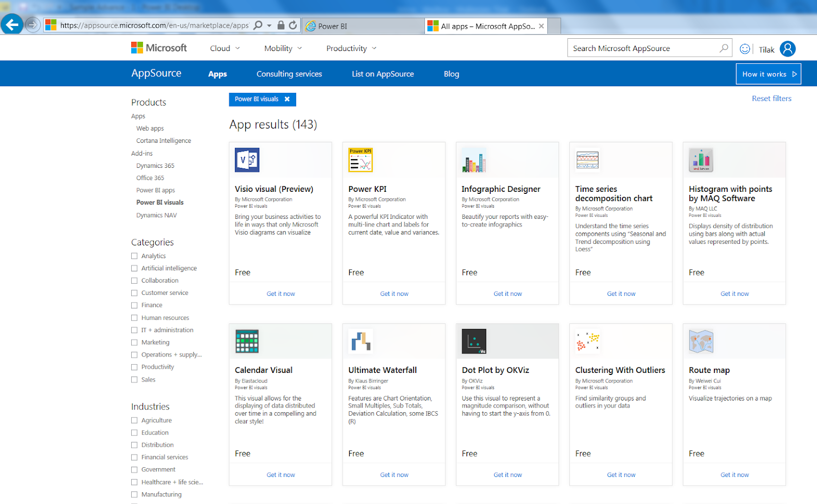Select Dynamics NAV under Add-ins
The height and width of the screenshot is (504, 817).
coord(156,215)
